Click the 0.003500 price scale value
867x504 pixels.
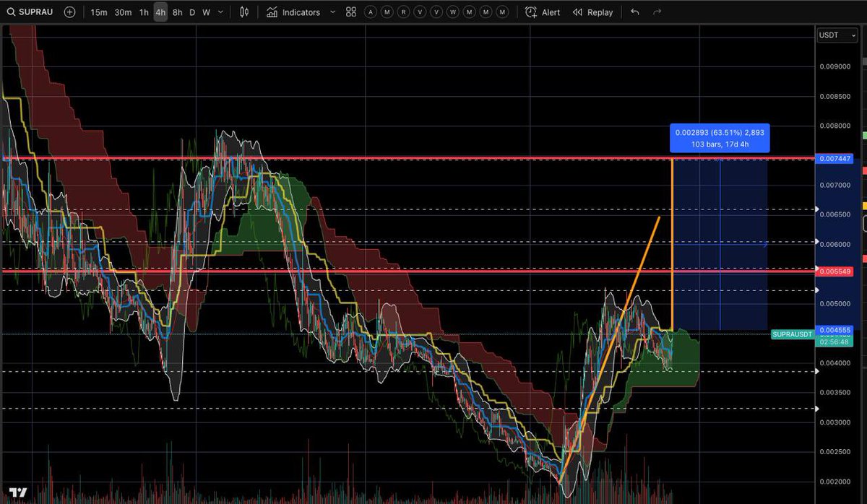[x=834, y=392]
